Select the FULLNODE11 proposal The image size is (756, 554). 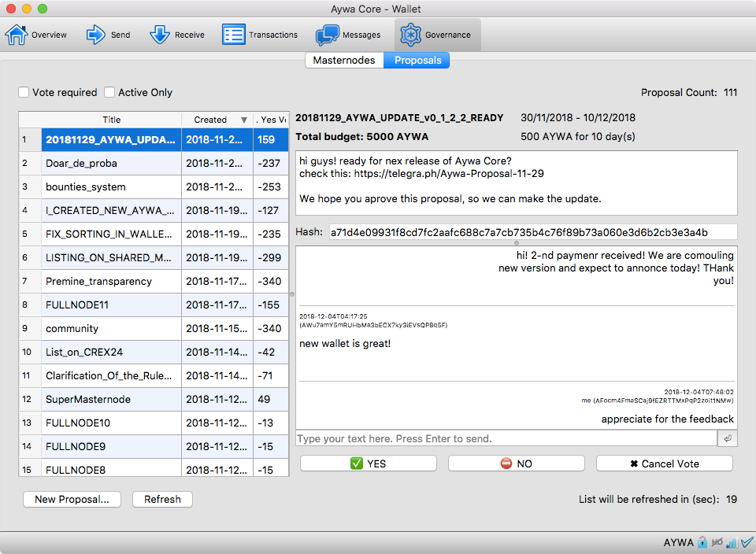[x=154, y=305]
